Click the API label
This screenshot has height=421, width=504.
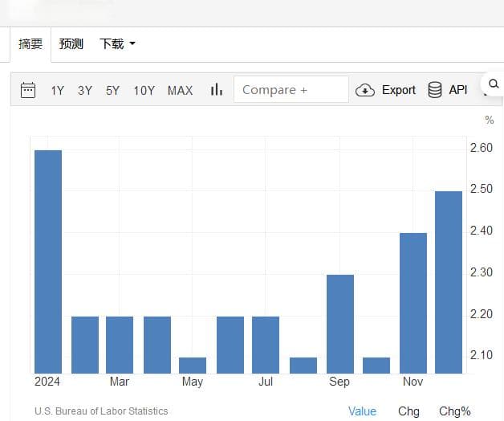pos(457,90)
